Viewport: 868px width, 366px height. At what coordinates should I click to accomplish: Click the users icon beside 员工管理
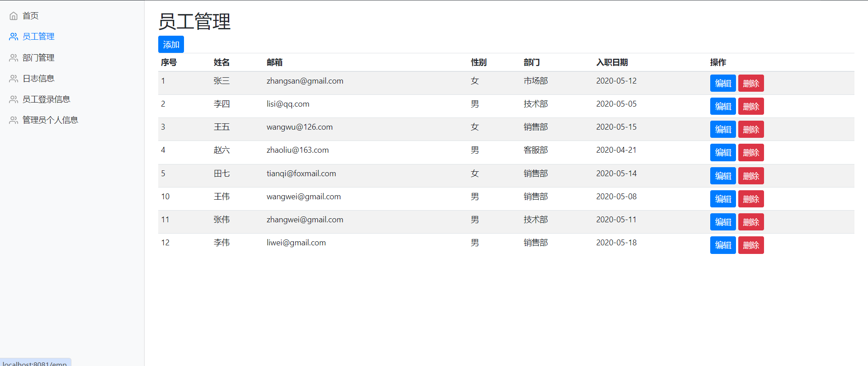14,37
